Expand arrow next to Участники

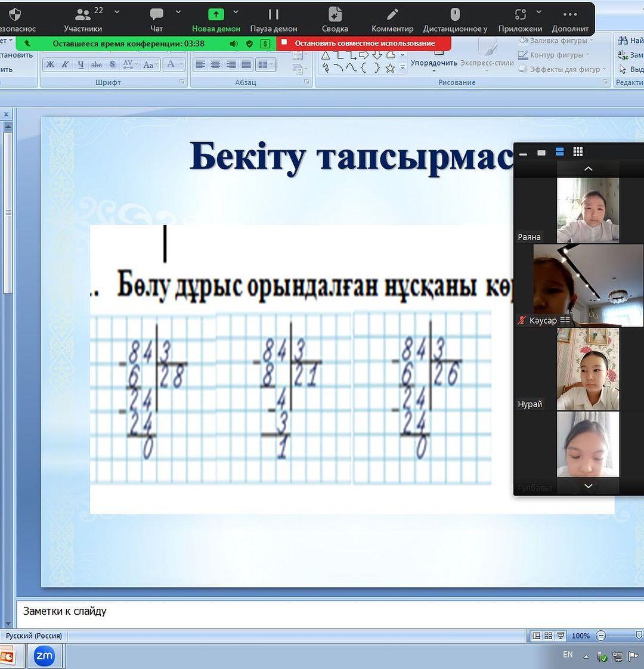(117, 12)
